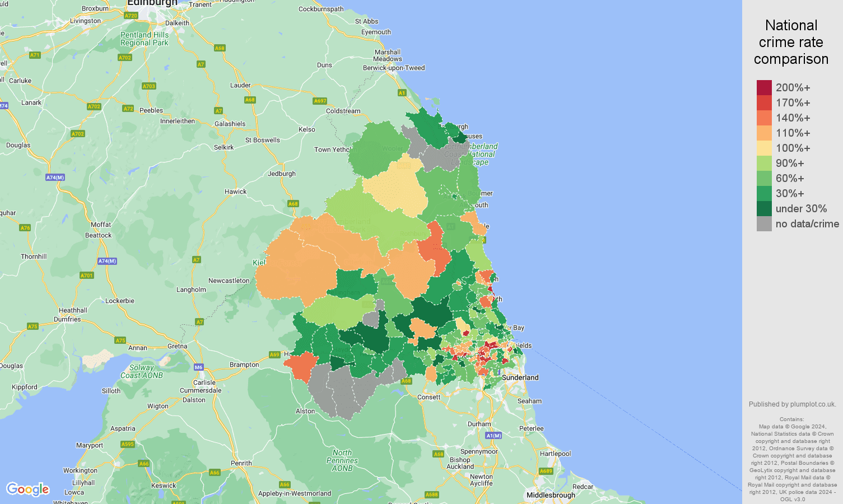Click the Carlisle city label
This screenshot has height=504, width=843.
(x=204, y=382)
